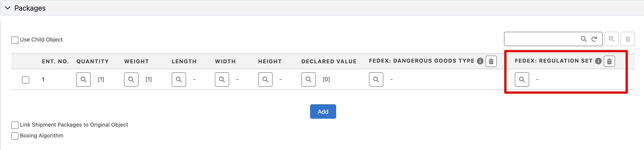Viewport: 644px width, 150px height.
Task: Enable the Use Child Object checkbox
Action: coord(15,40)
